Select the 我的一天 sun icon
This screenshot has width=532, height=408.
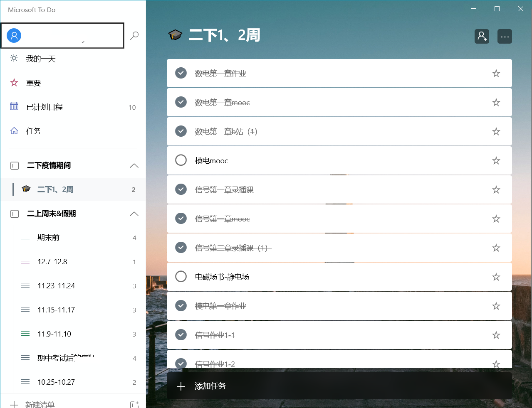pyautogui.click(x=14, y=59)
